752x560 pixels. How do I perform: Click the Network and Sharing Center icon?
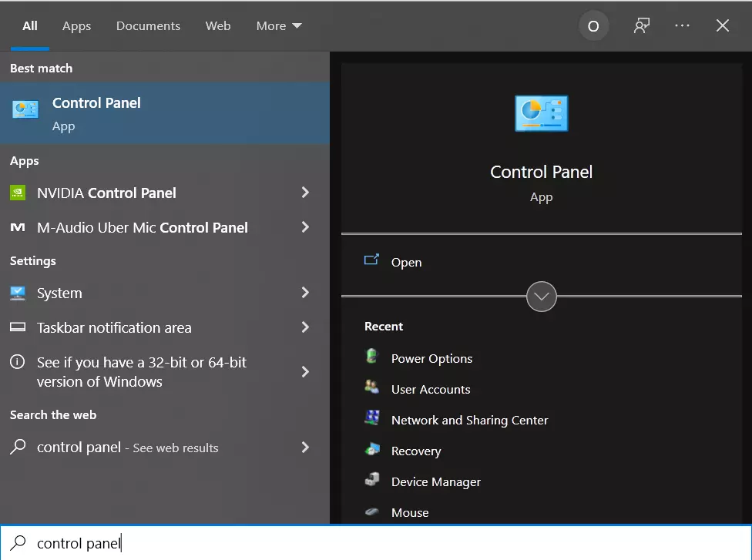click(372, 417)
